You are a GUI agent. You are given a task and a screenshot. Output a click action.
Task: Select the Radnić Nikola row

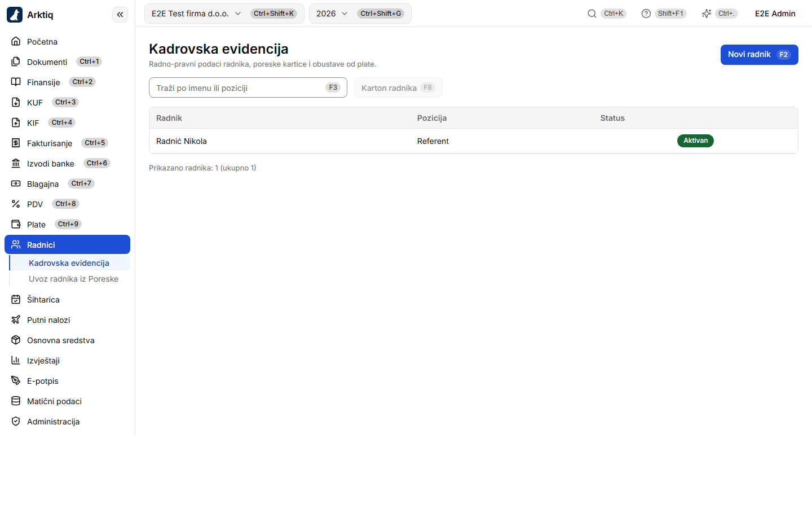point(474,141)
